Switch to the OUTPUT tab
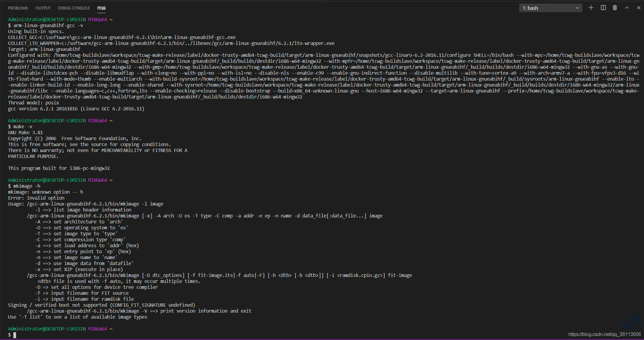644x340 pixels. click(x=43, y=8)
